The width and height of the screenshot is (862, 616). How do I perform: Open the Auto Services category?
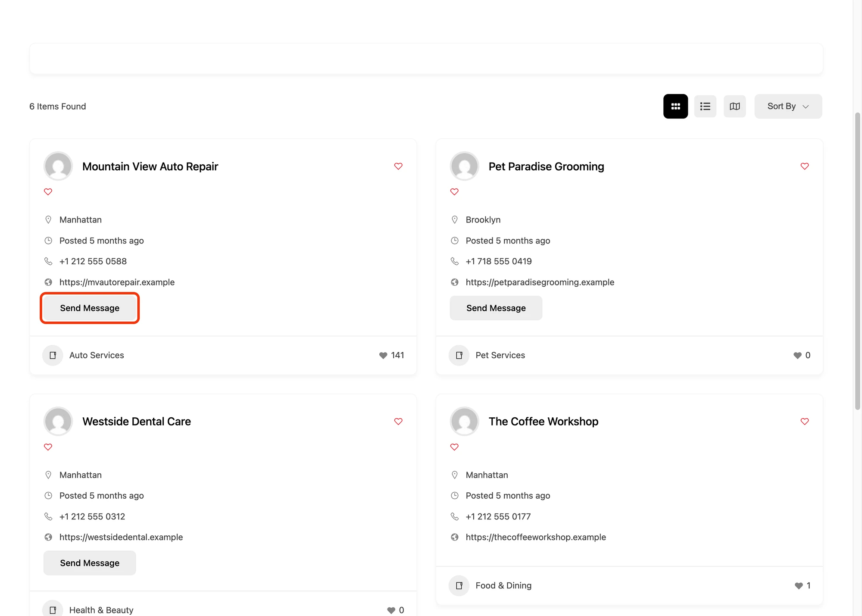click(x=97, y=355)
